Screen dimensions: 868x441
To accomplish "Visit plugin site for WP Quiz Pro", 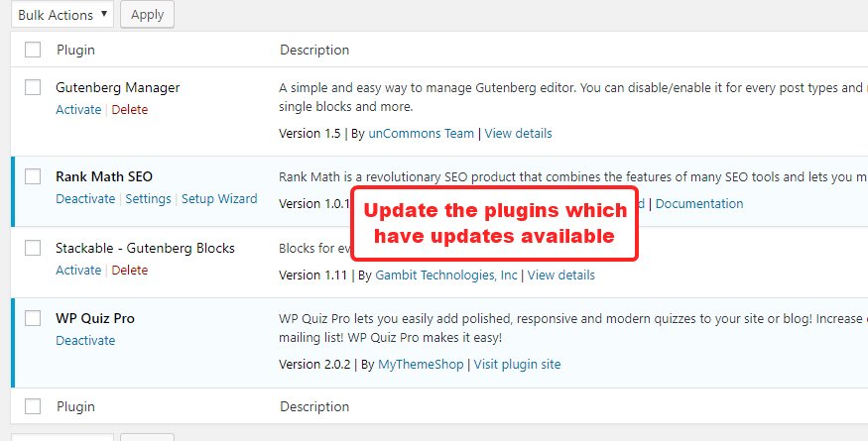I will click(517, 365).
